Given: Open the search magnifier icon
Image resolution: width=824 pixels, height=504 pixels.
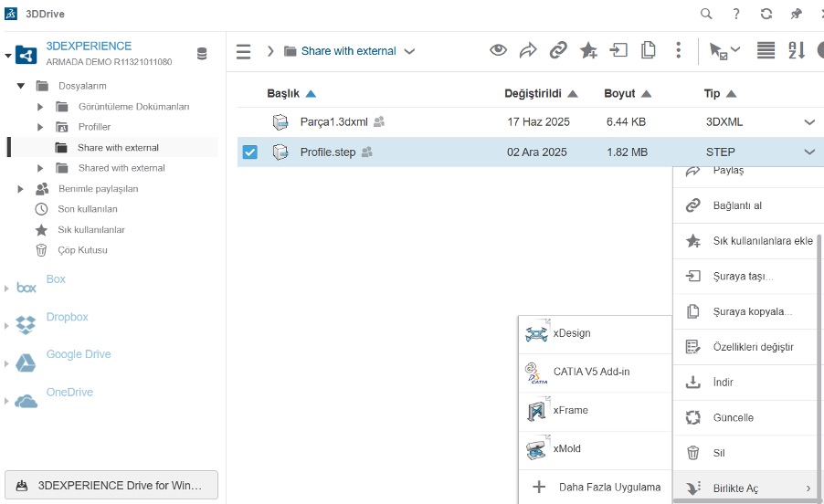Looking at the screenshot, I should (x=706, y=14).
